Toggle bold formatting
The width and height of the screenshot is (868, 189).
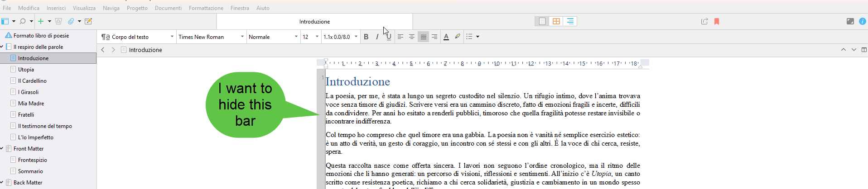[366, 37]
